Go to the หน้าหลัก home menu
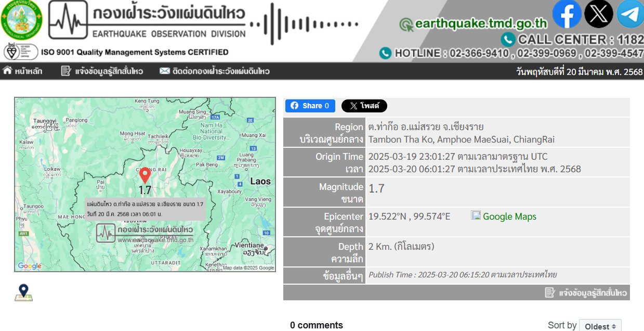644x331 pixels. 23,71
